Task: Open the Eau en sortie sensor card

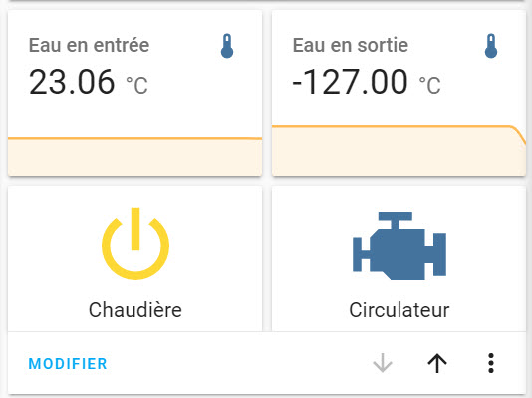Action: (x=399, y=93)
